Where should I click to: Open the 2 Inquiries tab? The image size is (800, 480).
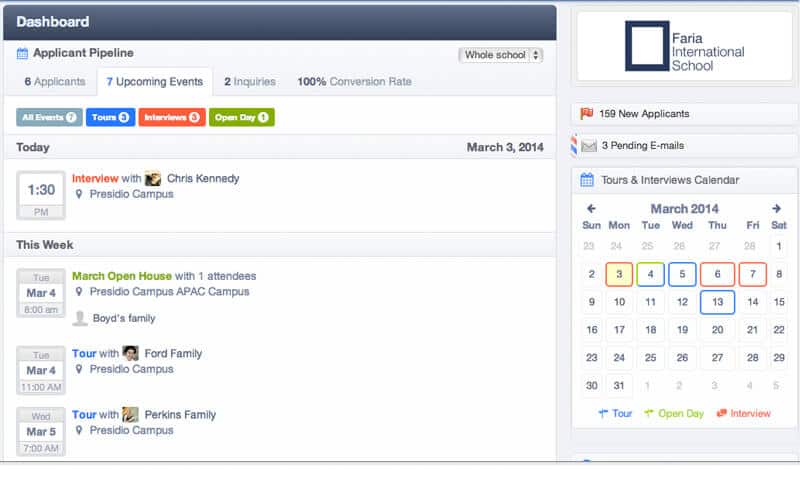250,82
